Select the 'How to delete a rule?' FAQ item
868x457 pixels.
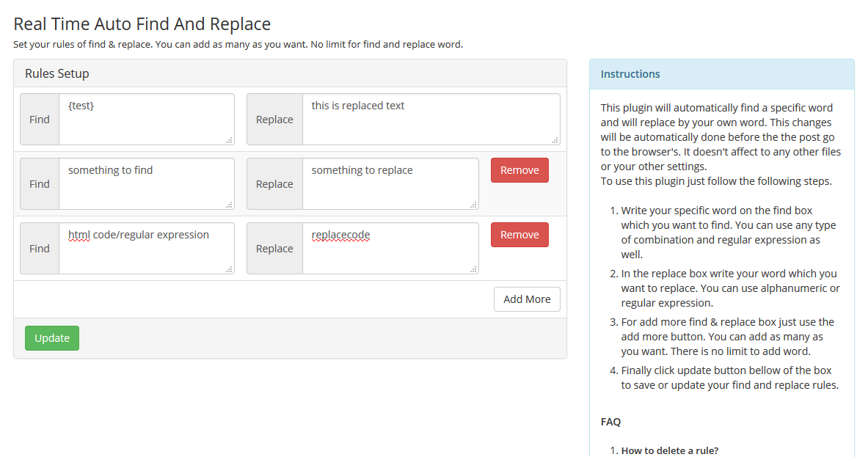669,450
